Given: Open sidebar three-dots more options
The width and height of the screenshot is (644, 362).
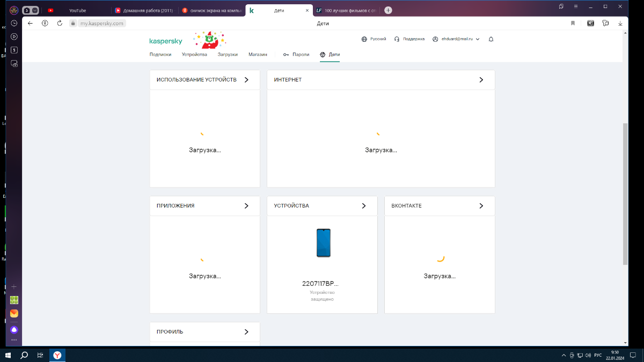Looking at the screenshot, I should (14, 339).
